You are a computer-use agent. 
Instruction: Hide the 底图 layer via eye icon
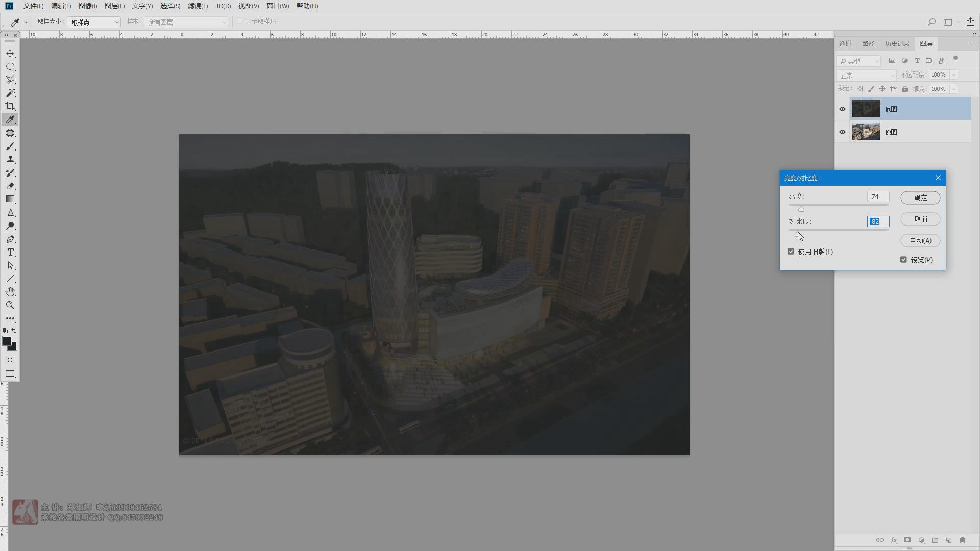coord(842,109)
